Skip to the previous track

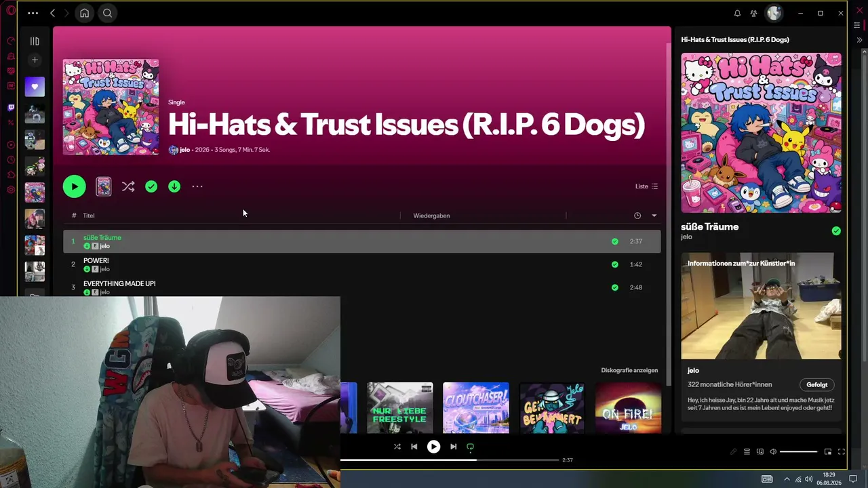tap(414, 447)
